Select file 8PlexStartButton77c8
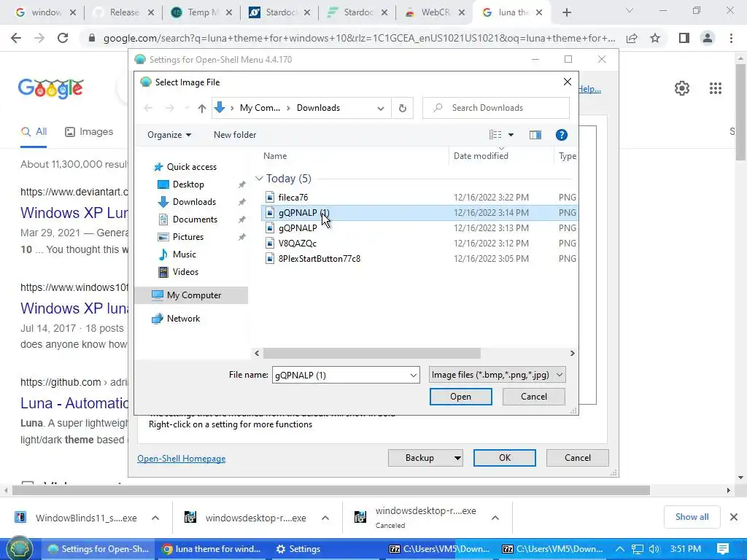Image resolution: width=747 pixels, height=560 pixels. coord(320,259)
